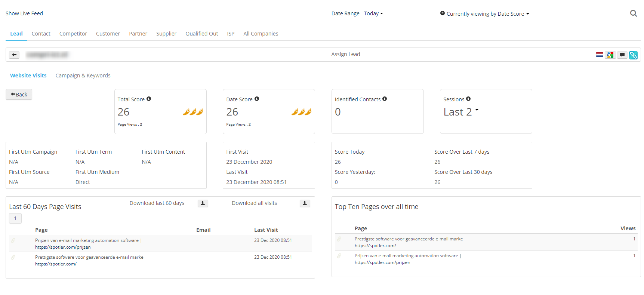Click link icon beside Prettigste row in Last 60 Days
This screenshot has height=295, width=644.
[x=13, y=257]
